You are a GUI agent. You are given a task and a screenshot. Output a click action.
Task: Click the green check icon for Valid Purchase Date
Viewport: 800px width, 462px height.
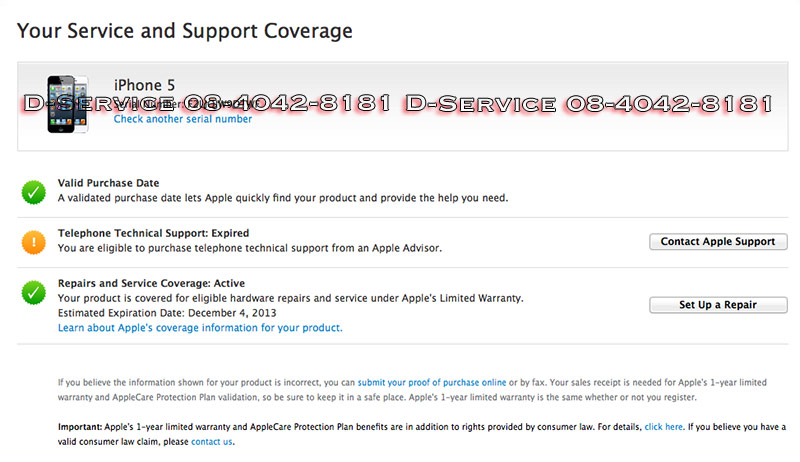coord(34,192)
